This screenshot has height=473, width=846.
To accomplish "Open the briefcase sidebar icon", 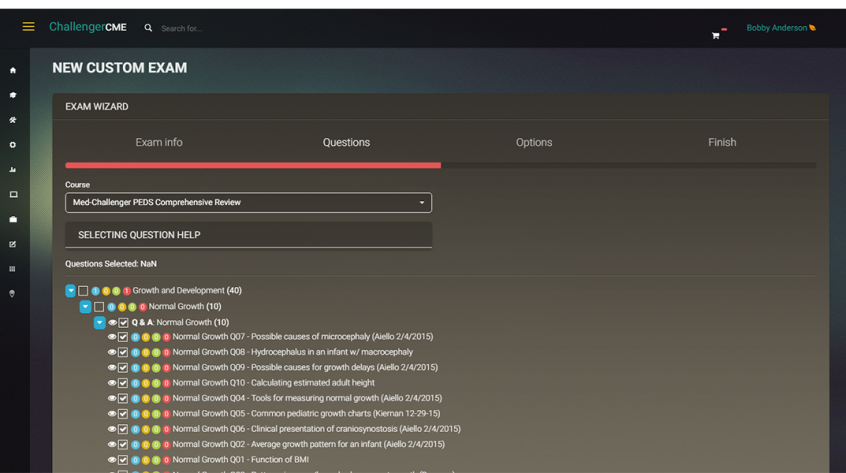I will click(x=13, y=219).
